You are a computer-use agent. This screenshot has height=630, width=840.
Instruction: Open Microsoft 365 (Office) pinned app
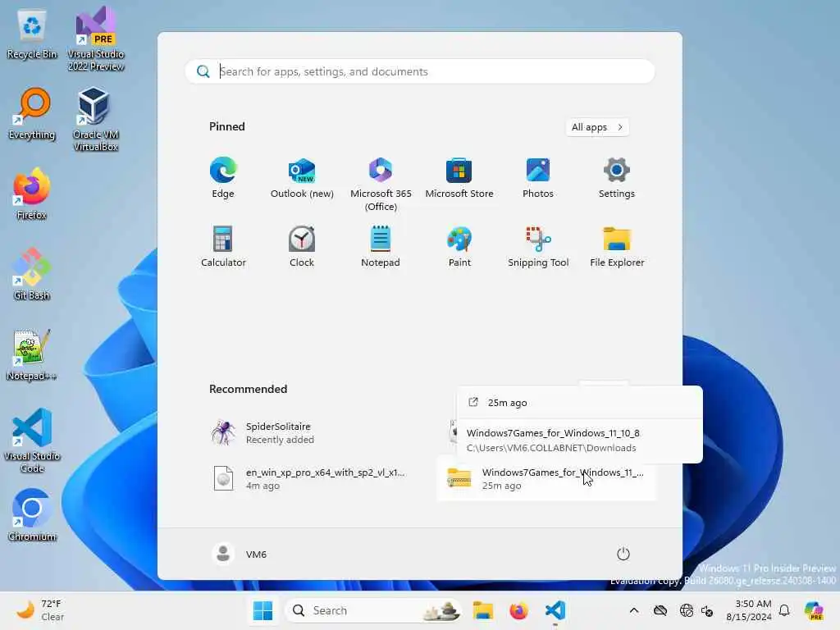click(381, 185)
